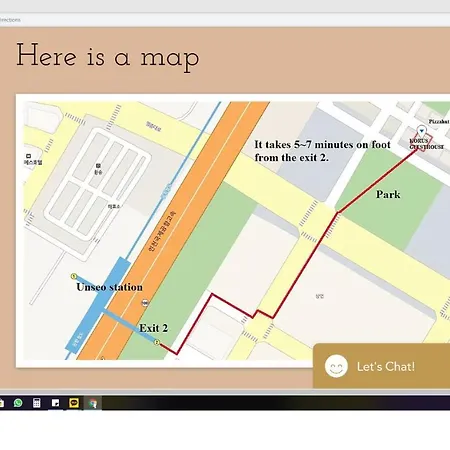Click the yellow Exit 2 marker
This screenshot has height=450, width=450.
(x=157, y=342)
